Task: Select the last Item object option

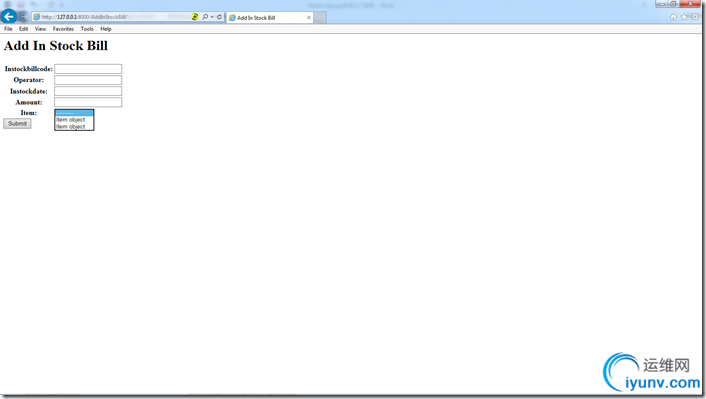Action: [x=74, y=127]
